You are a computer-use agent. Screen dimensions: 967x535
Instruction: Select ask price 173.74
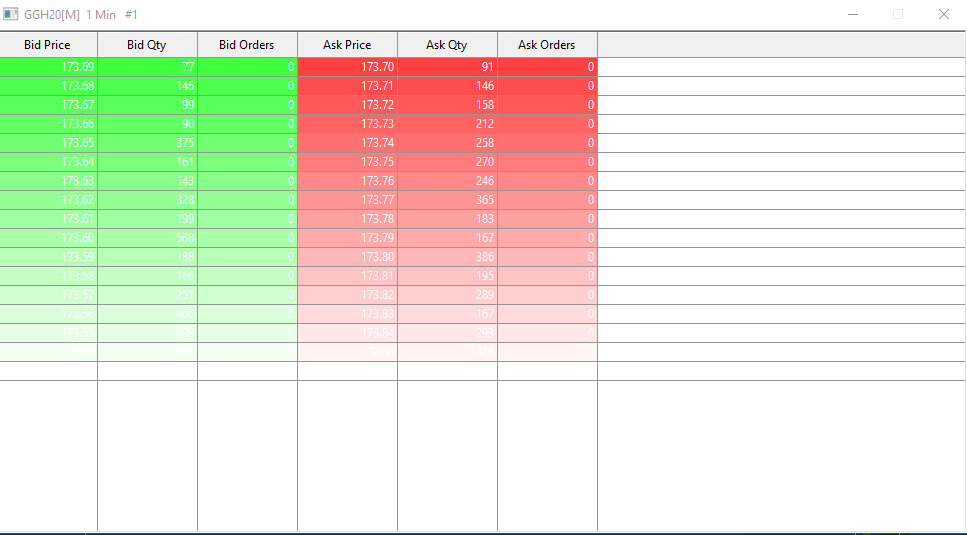click(x=347, y=143)
